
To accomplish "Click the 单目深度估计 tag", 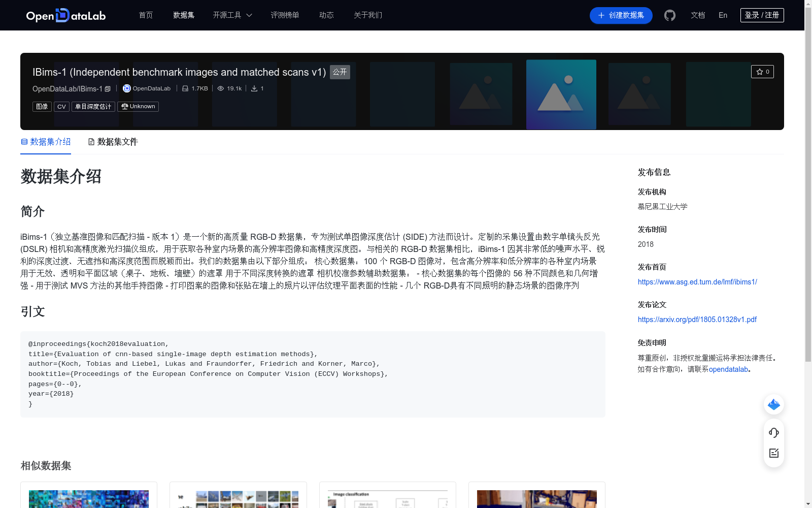I will tap(93, 107).
